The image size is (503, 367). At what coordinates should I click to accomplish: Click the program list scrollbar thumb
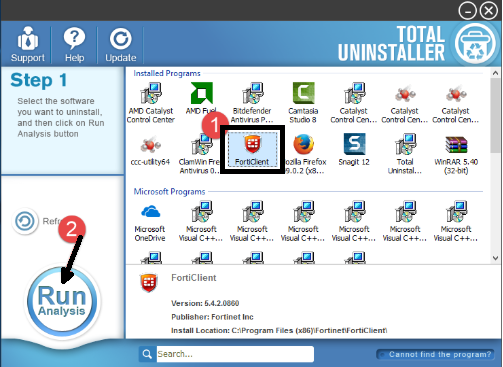pyautogui.click(x=495, y=116)
